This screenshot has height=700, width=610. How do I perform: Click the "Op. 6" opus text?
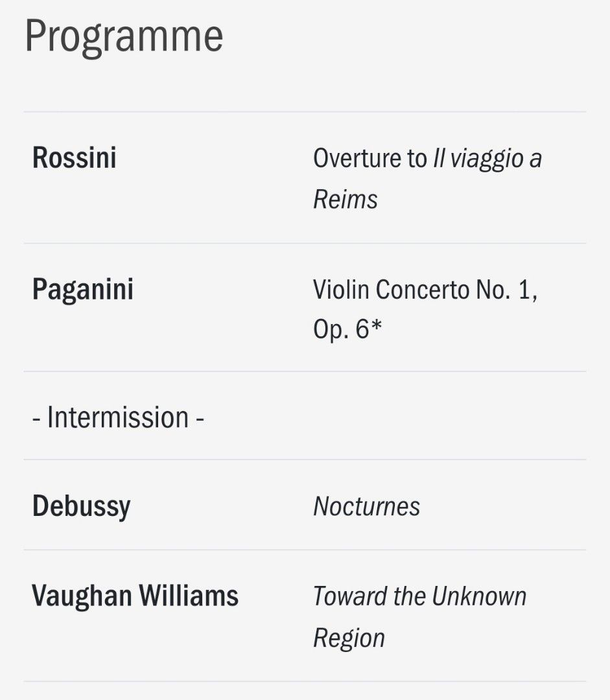click(341, 330)
